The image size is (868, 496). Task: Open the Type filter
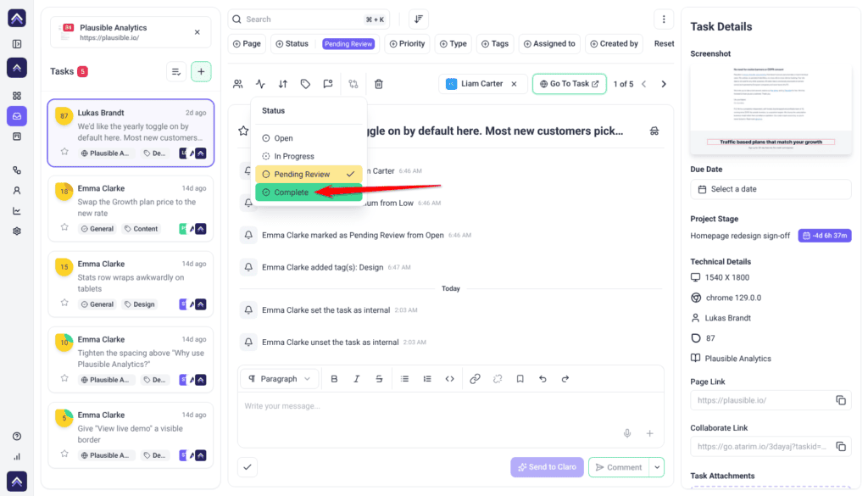pos(453,44)
